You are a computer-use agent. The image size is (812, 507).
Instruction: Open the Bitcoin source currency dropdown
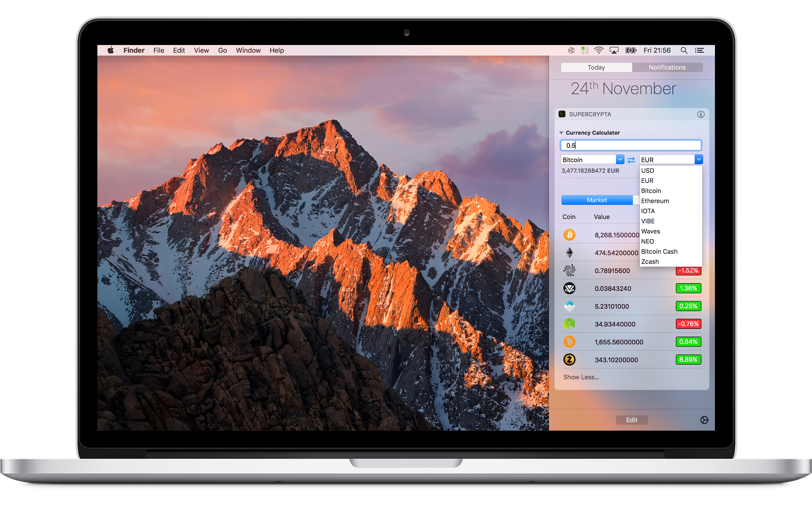click(620, 160)
